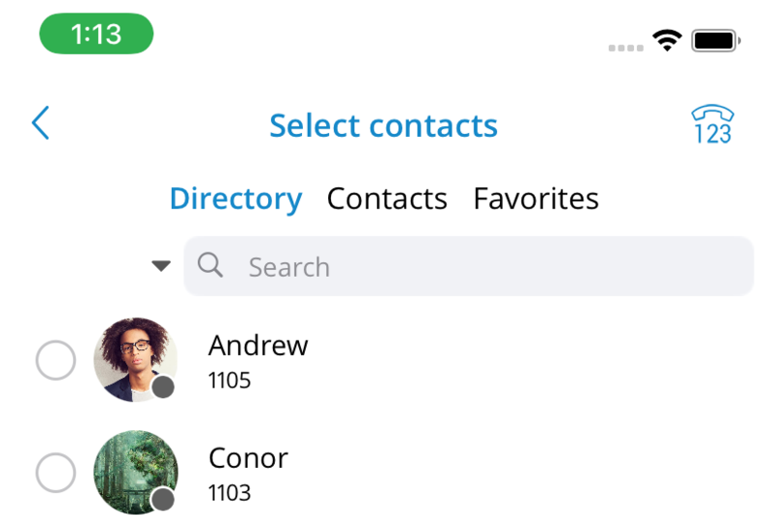Click the magnifying glass search icon

tap(210, 265)
